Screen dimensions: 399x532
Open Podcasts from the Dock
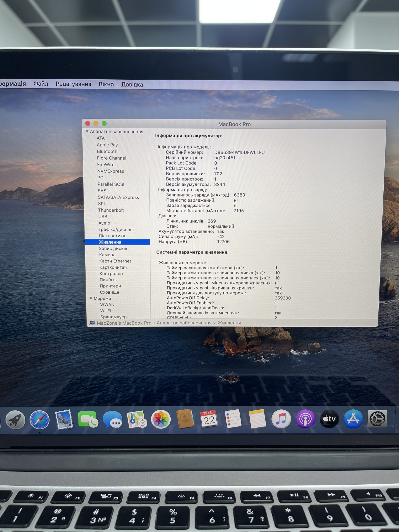(x=305, y=419)
